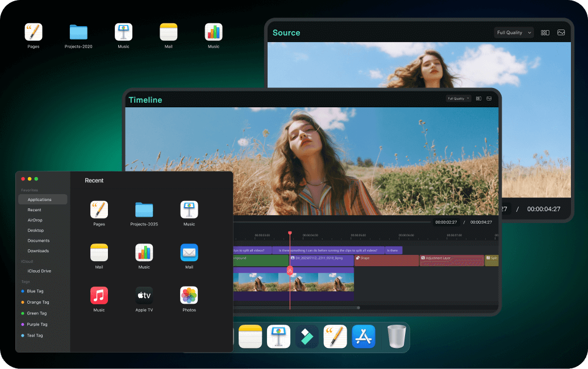Click the layout grid icon in Timeline window

click(x=478, y=99)
